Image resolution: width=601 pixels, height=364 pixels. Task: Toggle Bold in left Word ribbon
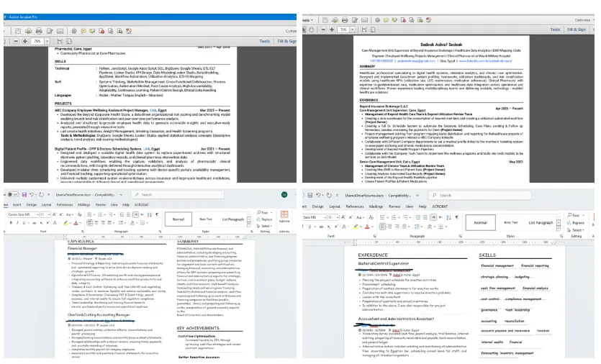[x=11, y=223]
